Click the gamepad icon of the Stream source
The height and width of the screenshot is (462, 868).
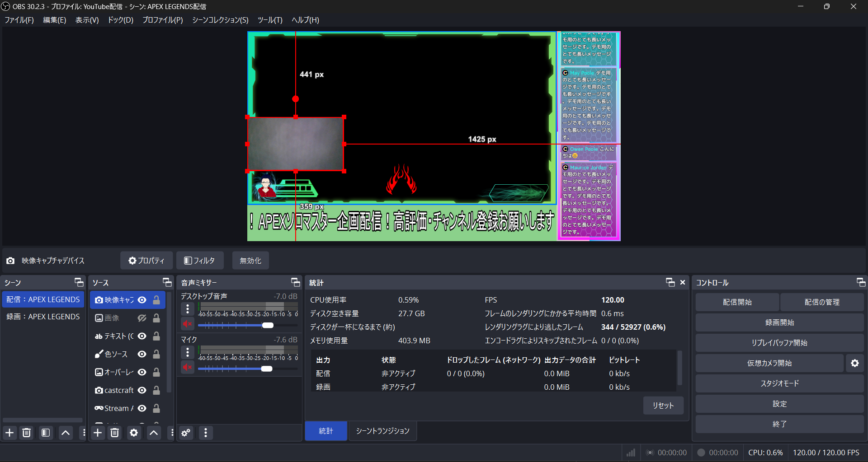coord(99,408)
